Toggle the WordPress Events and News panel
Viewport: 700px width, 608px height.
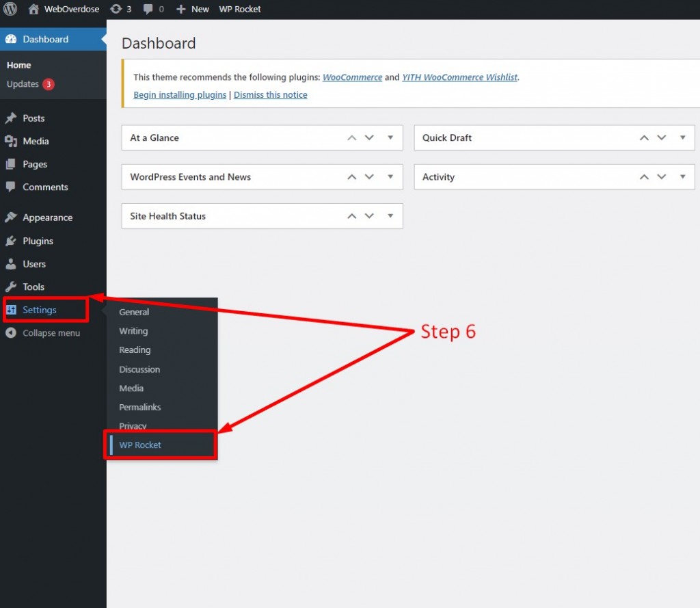point(390,177)
